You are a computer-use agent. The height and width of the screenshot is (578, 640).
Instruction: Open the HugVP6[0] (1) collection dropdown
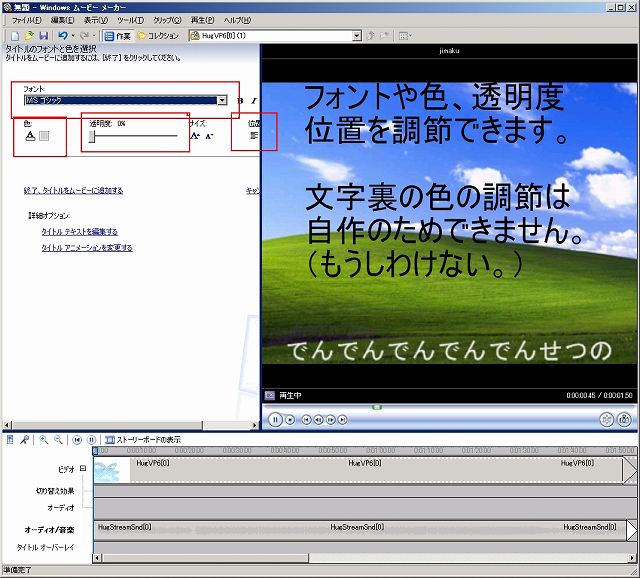pos(357,36)
